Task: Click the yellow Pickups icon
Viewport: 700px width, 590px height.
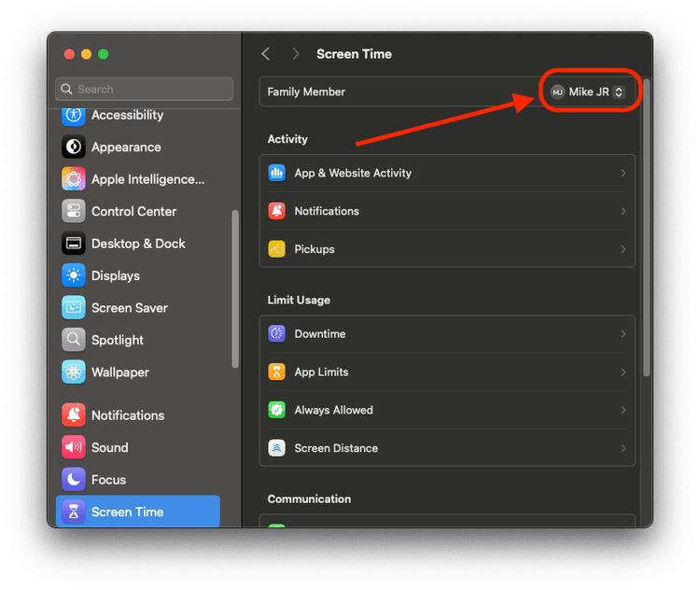Action: pyautogui.click(x=277, y=248)
